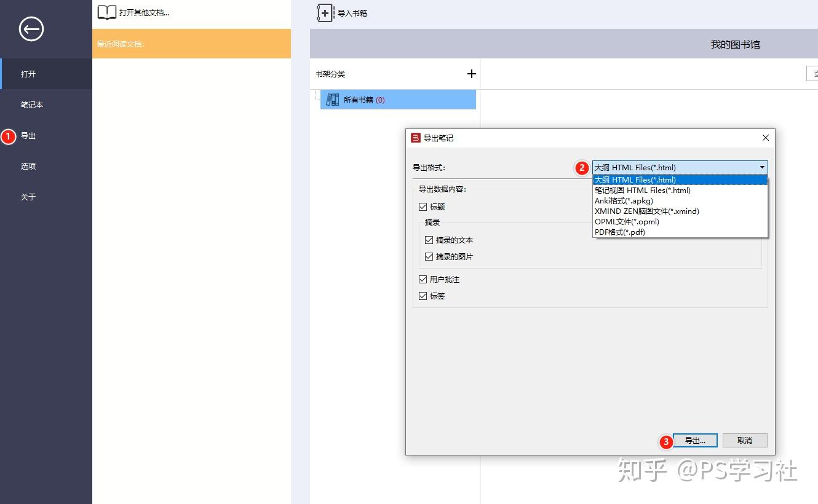Close the 导出笔记 dialog
818x504 pixels.
click(766, 138)
